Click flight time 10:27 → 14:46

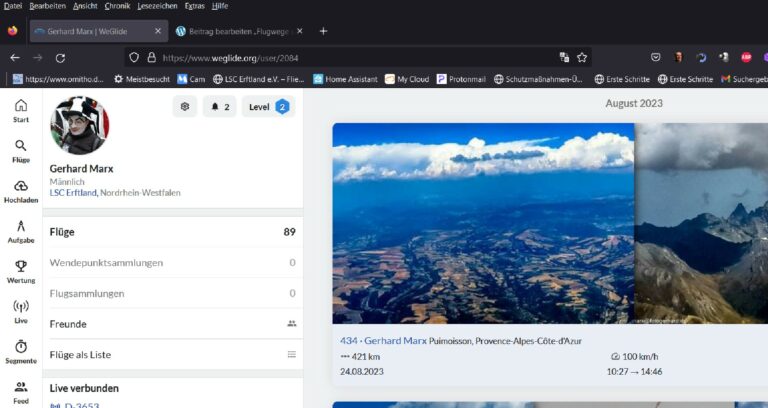tap(634, 371)
